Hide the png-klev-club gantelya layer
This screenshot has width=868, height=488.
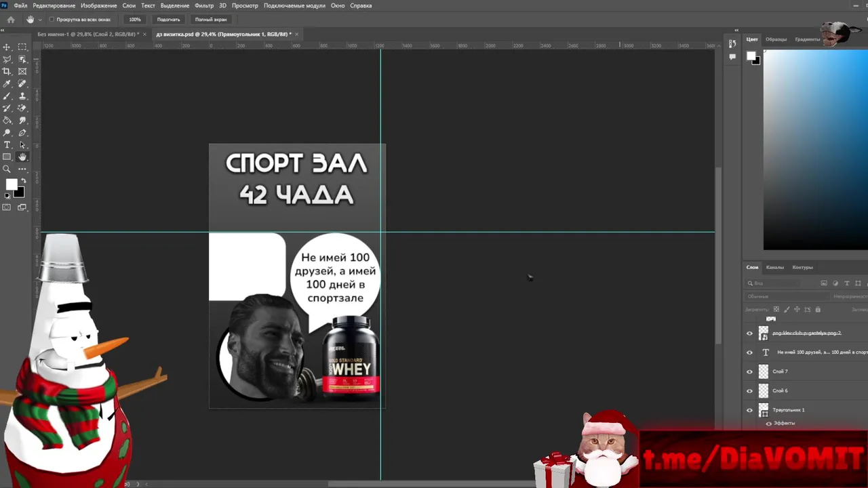click(749, 333)
